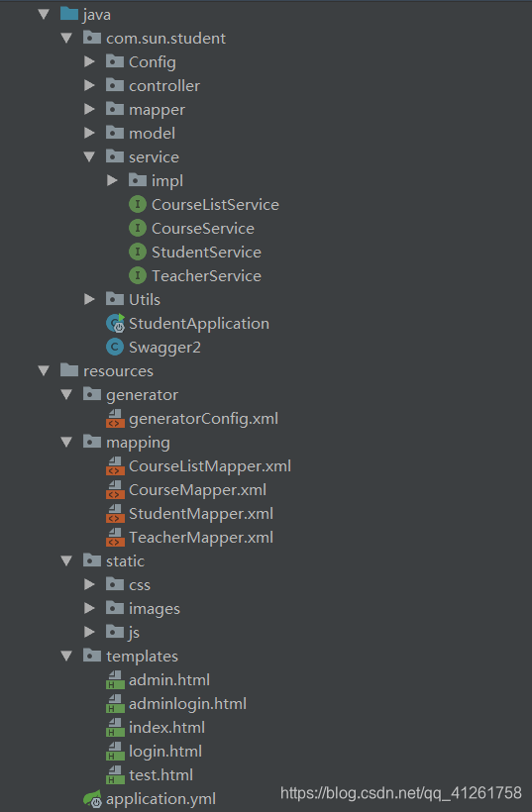Screen dimensions: 532x812
Task: Expand the model package arrow
Action: click(89, 133)
